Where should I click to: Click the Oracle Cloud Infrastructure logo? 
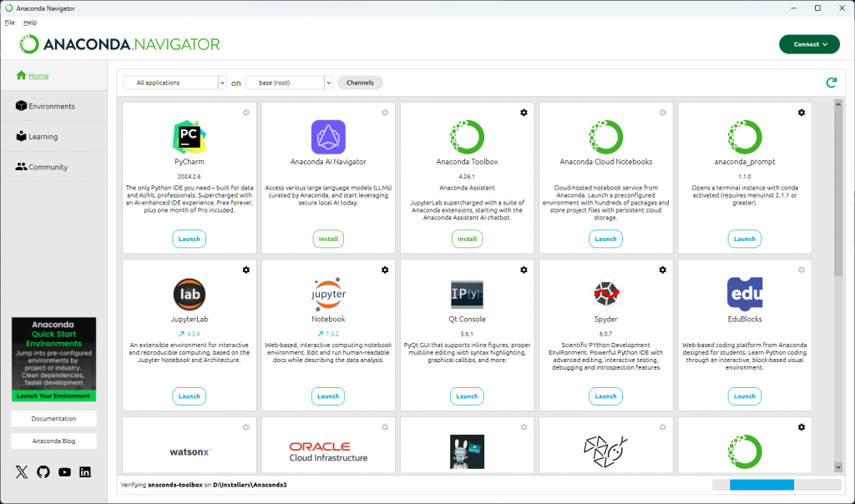click(328, 451)
